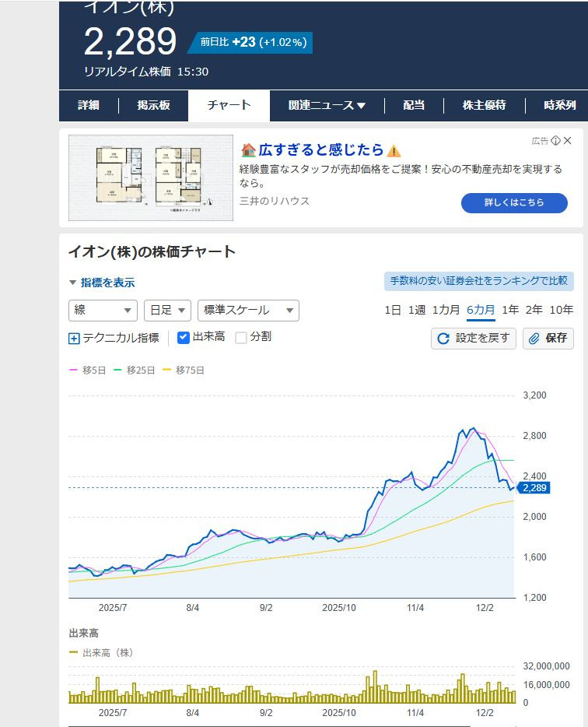Screen dimensions: 588x727
Task: Click the plus icon beside テクニカル指標
Action: point(74,339)
